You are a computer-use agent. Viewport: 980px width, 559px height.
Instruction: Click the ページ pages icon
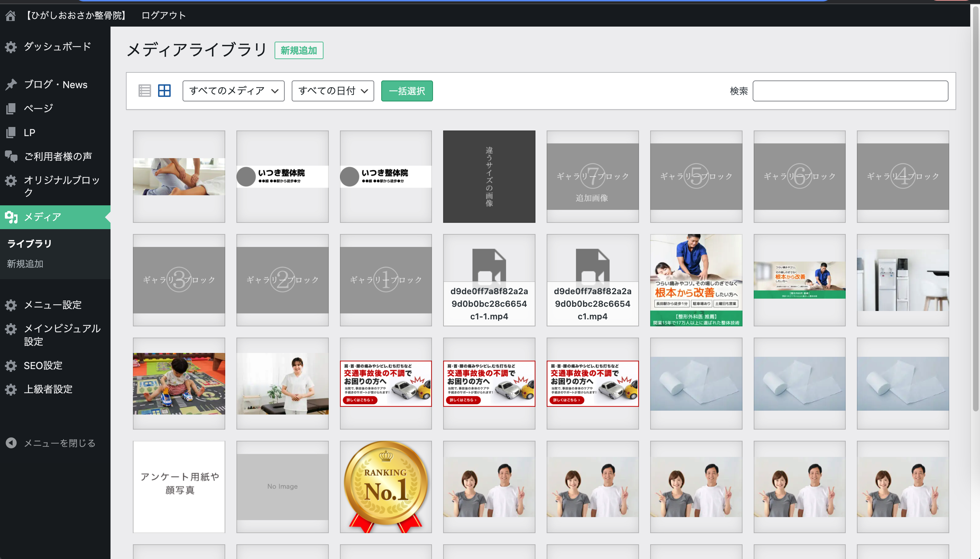tap(11, 108)
